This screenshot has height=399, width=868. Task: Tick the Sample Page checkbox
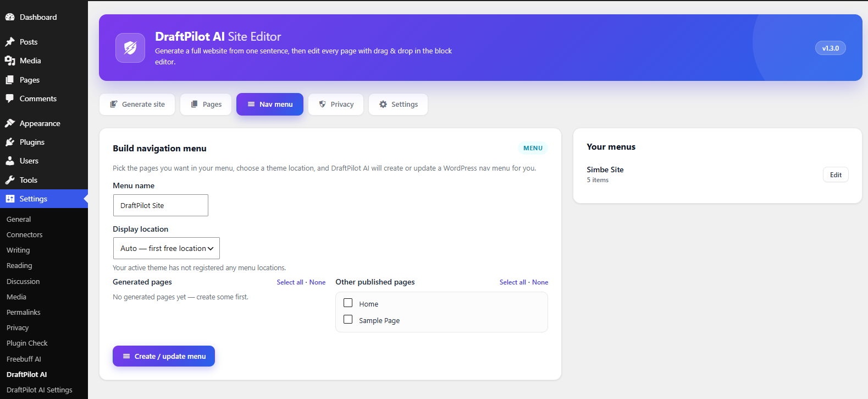click(348, 319)
